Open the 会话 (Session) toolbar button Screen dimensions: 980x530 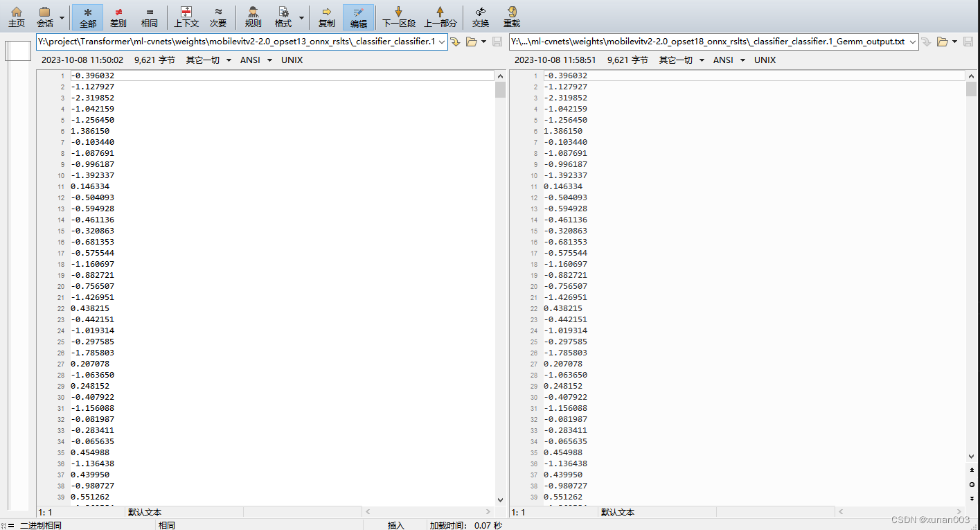(45, 17)
